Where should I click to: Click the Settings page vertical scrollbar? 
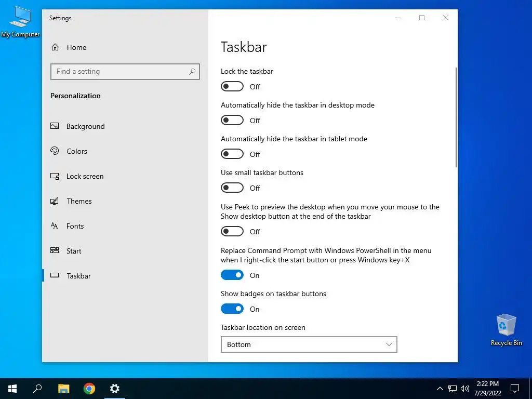456,117
